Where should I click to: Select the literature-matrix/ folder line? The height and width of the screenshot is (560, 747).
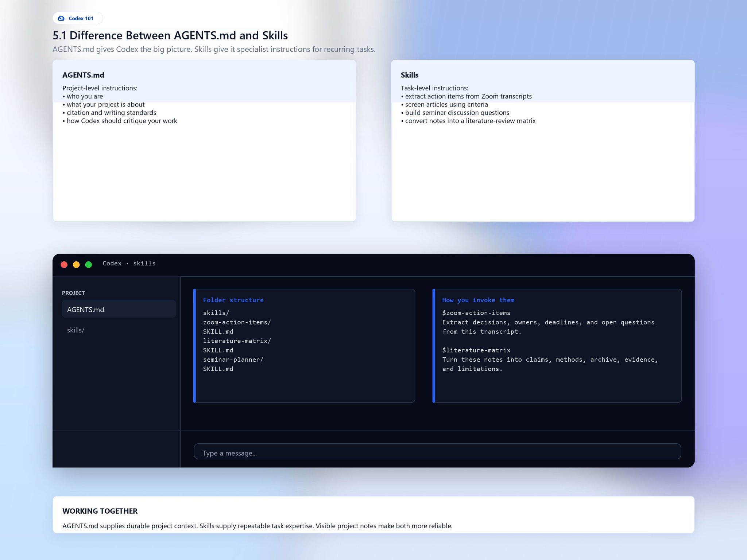(x=237, y=341)
